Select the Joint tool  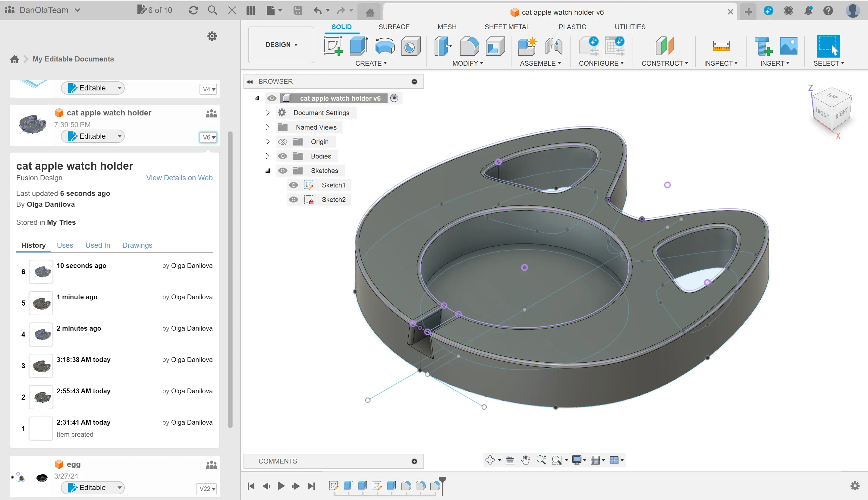pyautogui.click(x=553, y=46)
